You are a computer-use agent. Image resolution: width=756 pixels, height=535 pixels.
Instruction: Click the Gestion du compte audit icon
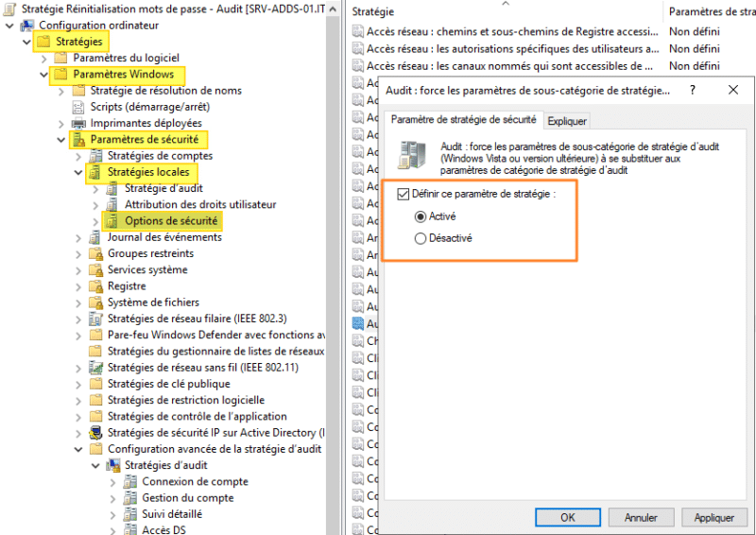(130, 498)
